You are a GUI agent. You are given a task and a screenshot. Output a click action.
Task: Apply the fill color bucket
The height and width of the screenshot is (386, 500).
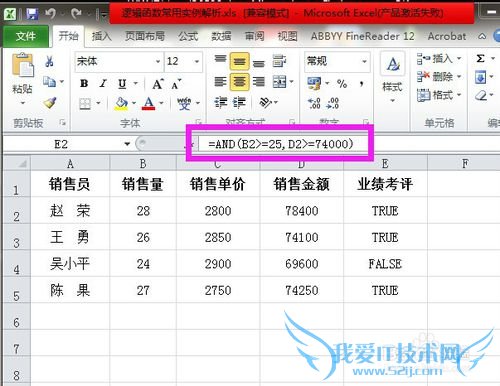121,103
